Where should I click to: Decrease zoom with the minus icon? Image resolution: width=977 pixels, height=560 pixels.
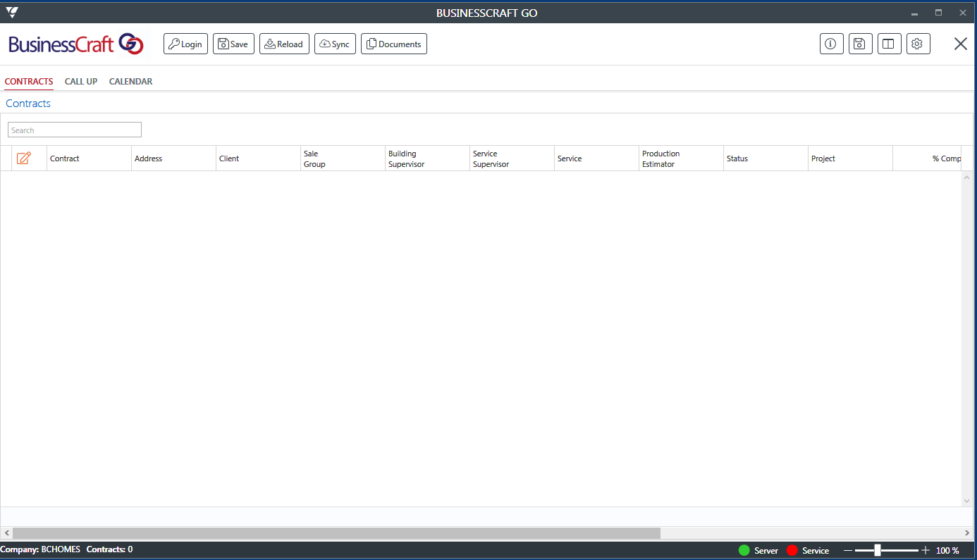pos(848,550)
